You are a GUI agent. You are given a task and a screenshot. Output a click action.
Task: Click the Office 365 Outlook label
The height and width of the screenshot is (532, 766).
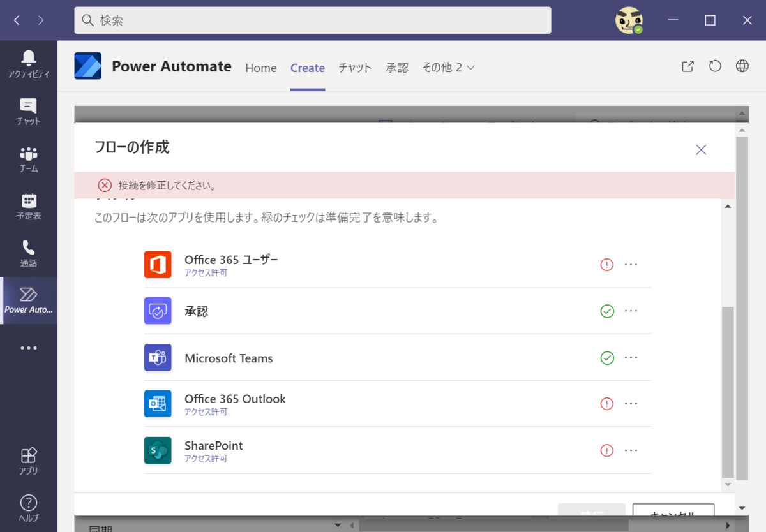click(x=235, y=399)
